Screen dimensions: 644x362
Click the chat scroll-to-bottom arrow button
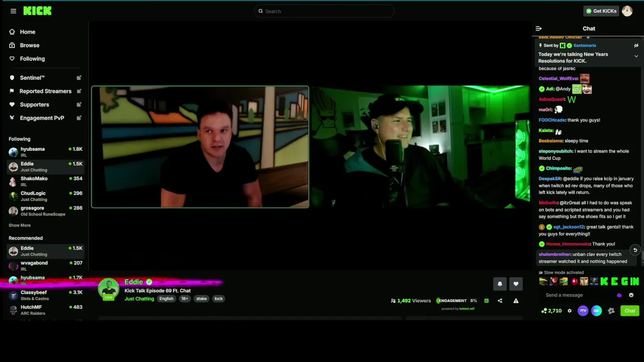[635, 250]
